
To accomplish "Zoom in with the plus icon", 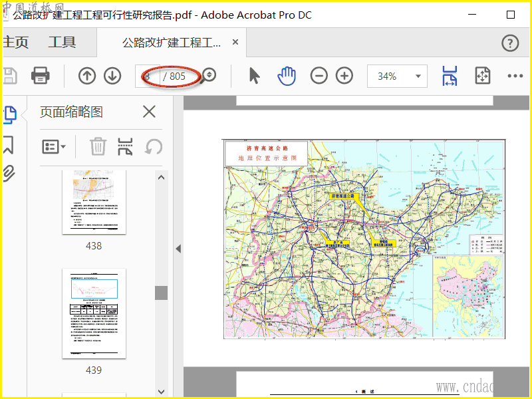I will [344, 76].
